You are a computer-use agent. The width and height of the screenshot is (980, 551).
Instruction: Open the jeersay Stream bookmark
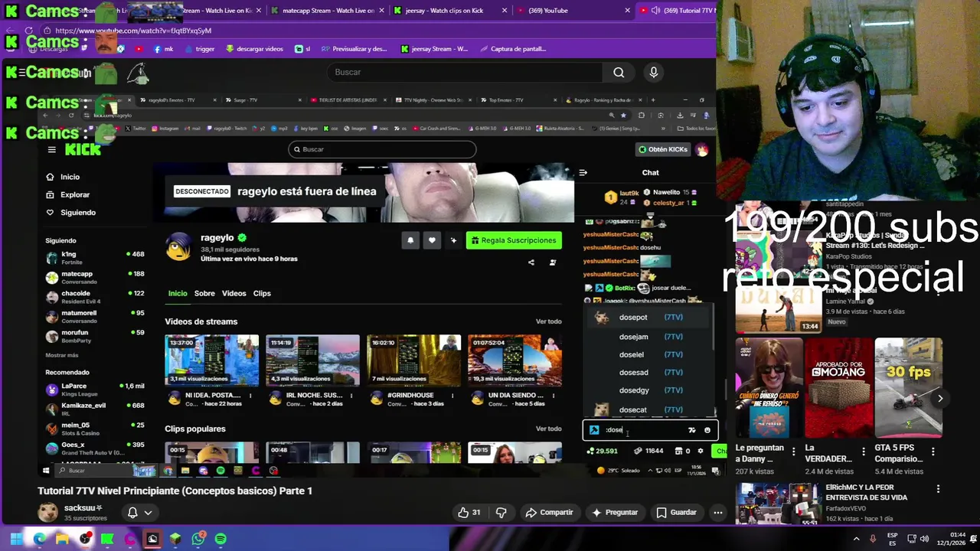(x=434, y=49)
